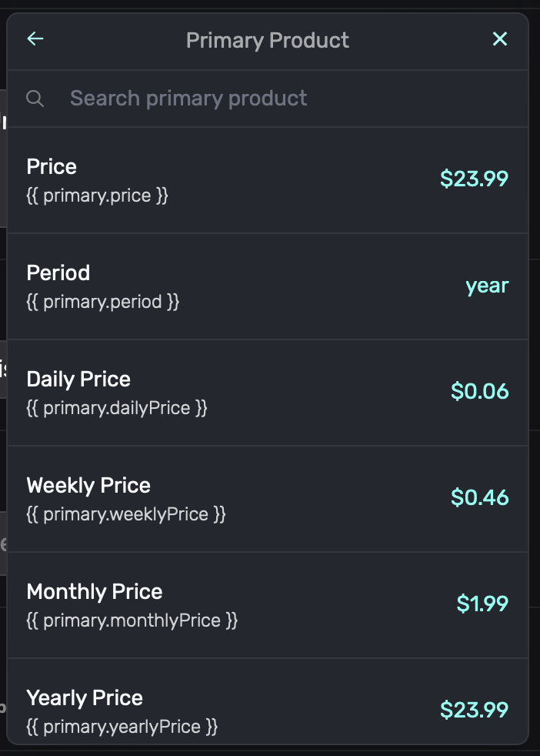The height and width of the screenshot is (756, 540).
Task: Click the {{ primary.price }} template text
Action: coord(97,196)
